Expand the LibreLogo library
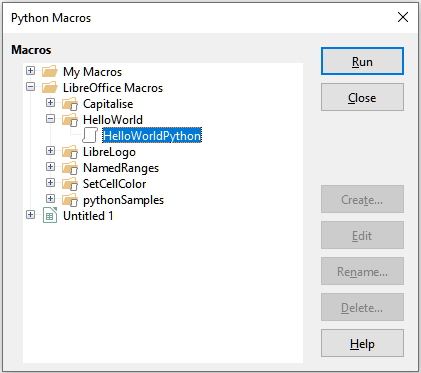Image resolution: width=421 pixels, height=373 pixels. 50,151
